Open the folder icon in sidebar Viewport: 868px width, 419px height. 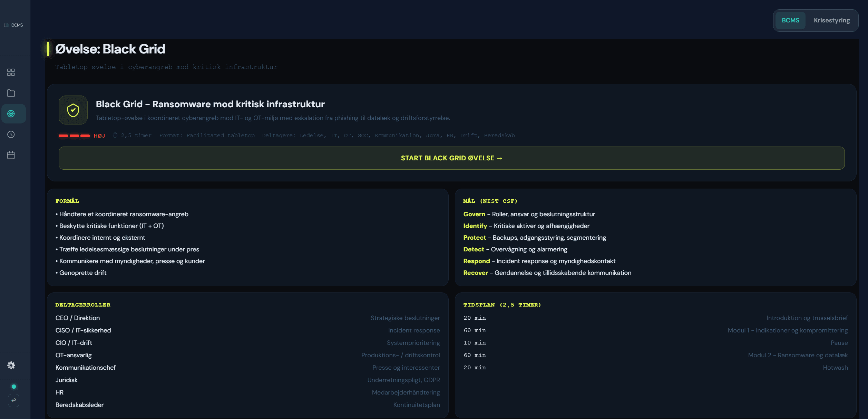click(x=11, y=93)
